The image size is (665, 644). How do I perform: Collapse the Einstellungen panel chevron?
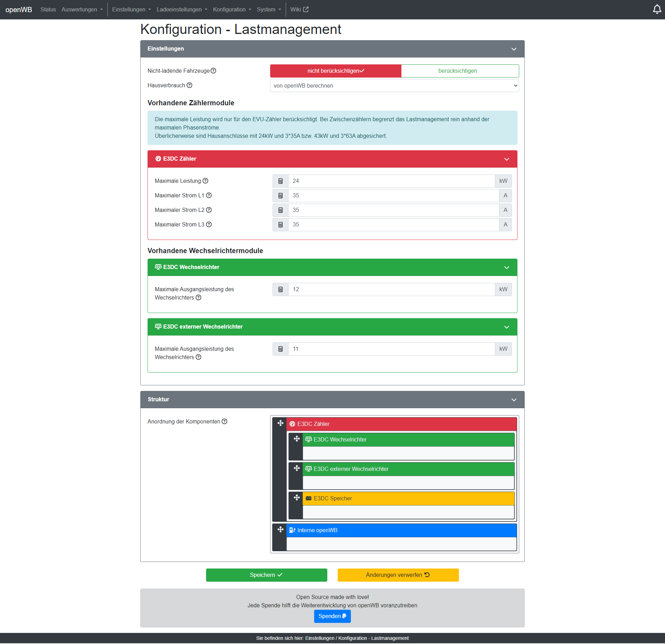tap(514, 49)
